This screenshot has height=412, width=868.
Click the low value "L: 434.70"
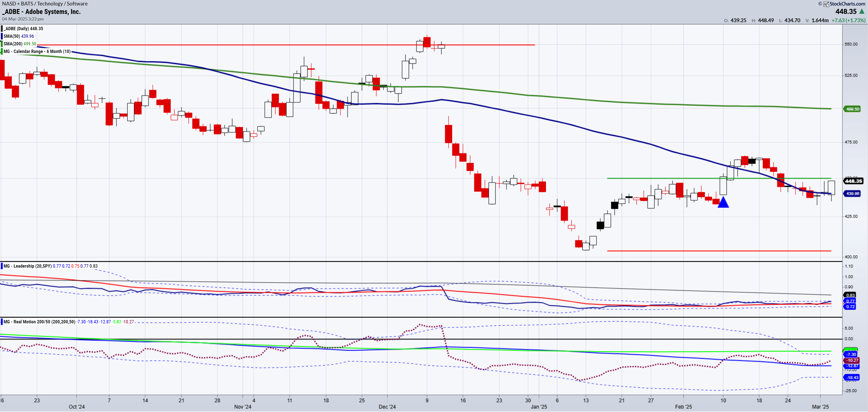[x=789, y=20]
